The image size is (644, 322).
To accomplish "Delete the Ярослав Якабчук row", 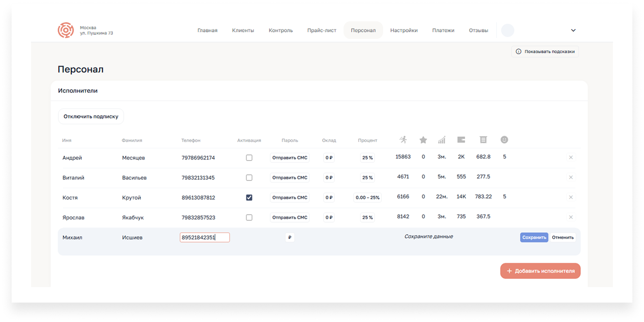I will (x=571, y=217).
